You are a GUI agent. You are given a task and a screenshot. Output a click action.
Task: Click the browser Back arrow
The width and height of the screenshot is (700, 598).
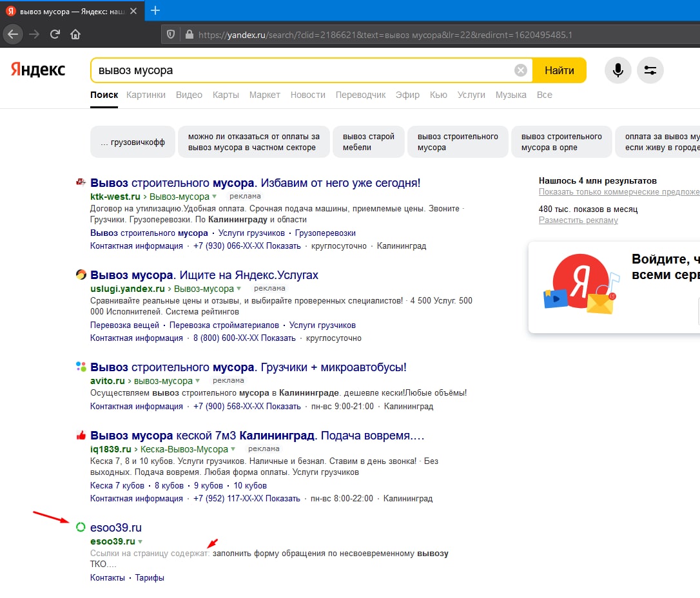coord(13,34)
